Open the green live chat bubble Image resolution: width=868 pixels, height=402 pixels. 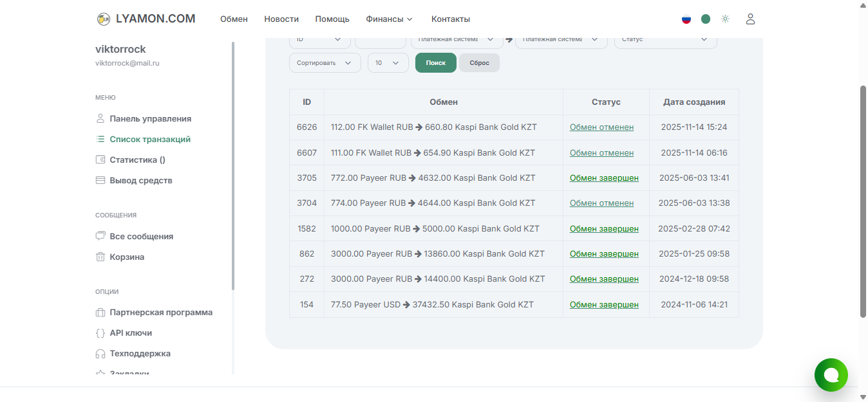coord(831,375)
